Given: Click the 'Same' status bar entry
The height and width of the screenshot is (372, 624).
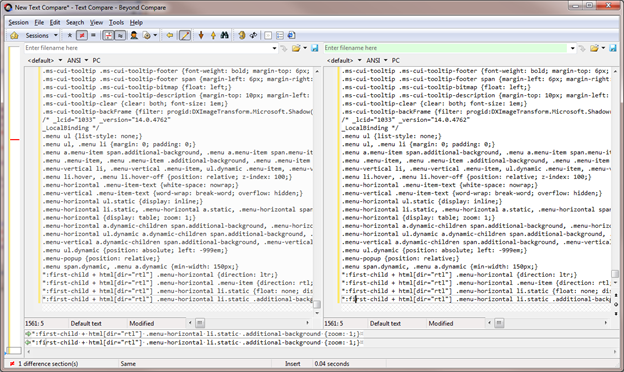Looking at the screenshot, I should pos(128,364).
